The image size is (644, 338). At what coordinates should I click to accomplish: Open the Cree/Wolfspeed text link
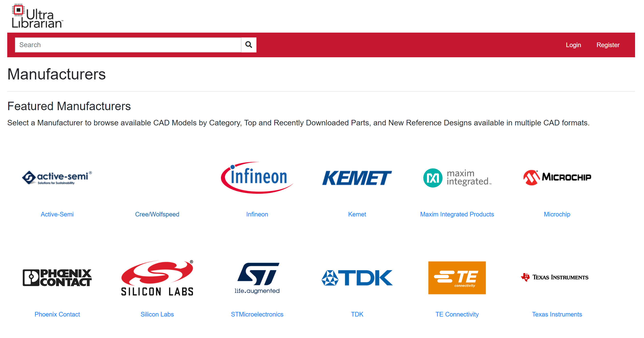pyautogui.click(x=157, y=214)
